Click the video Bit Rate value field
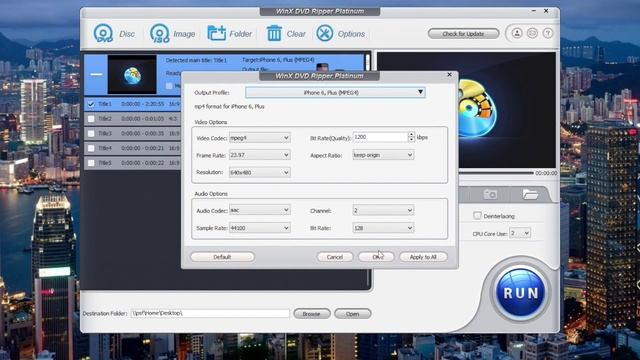This screenshot has width=640, height=360. coord(380,137)
